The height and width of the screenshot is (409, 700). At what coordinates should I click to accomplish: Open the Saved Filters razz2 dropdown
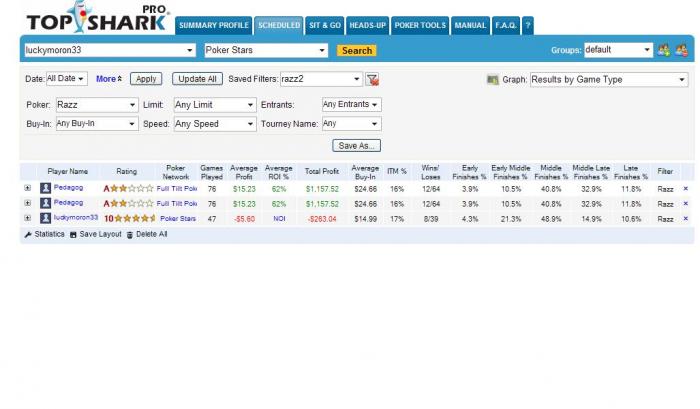pyautogui.click(x=321, y=79)
